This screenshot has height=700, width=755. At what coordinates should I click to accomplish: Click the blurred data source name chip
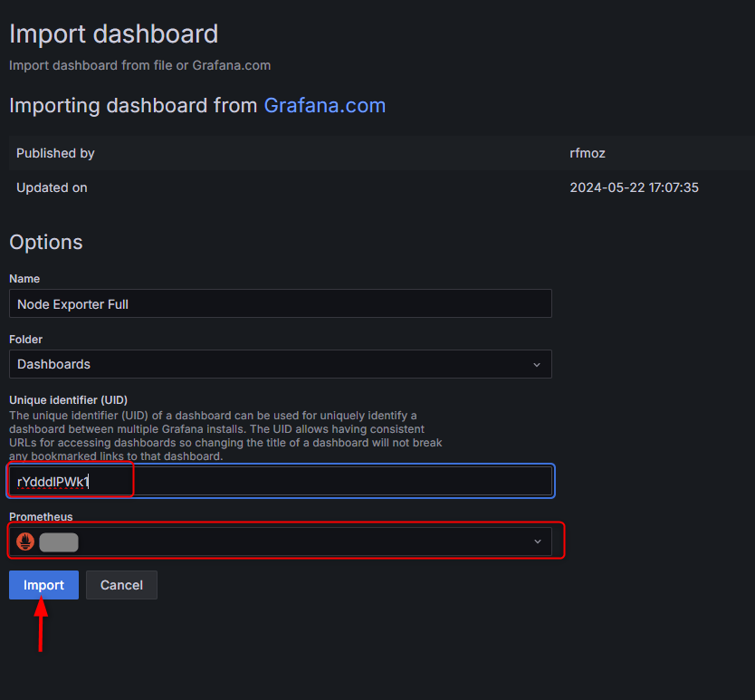click(x=59, y=542)
